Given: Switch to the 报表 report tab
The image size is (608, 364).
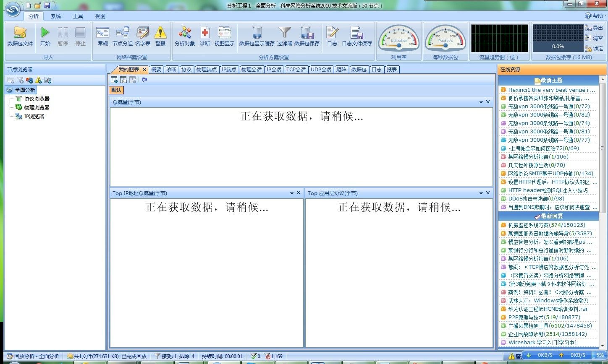Looking at the screenshot, I should pyautogui.click(x=392, y=70).
